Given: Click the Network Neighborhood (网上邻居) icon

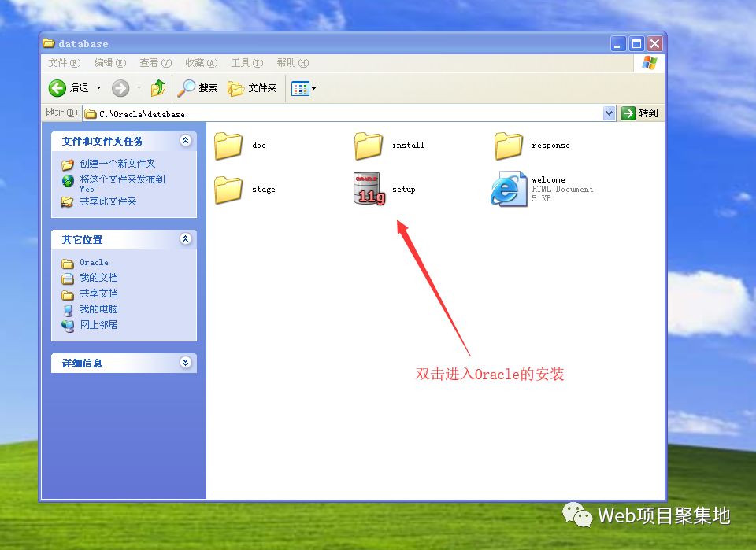Looking at the screenshot, I should [68, 326].
